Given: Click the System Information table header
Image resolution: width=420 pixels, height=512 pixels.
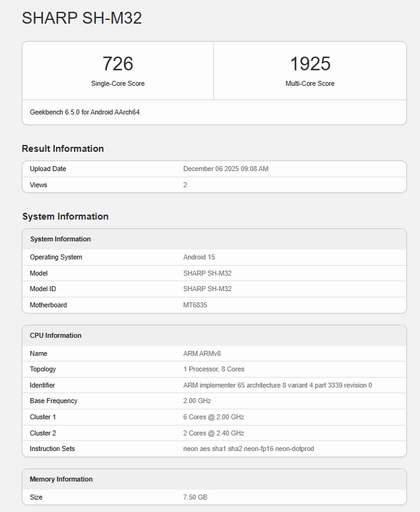Looking at the screenshot, I should click(x=60, y=239).
